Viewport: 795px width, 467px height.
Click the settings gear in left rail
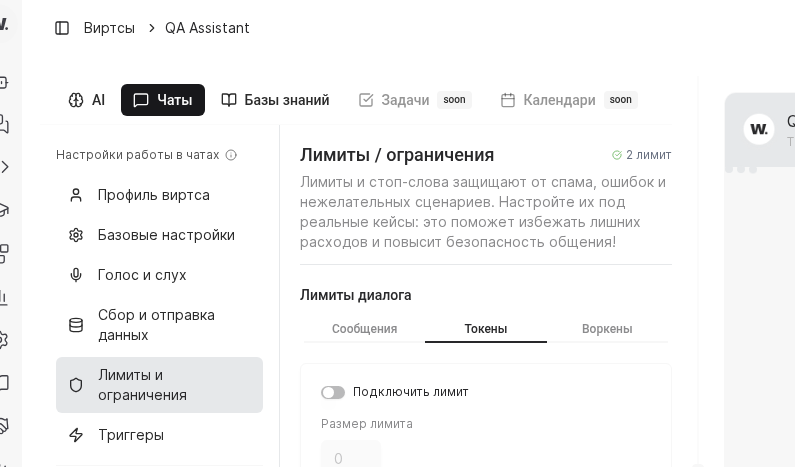pyautogui.click(x=4, y=339)
